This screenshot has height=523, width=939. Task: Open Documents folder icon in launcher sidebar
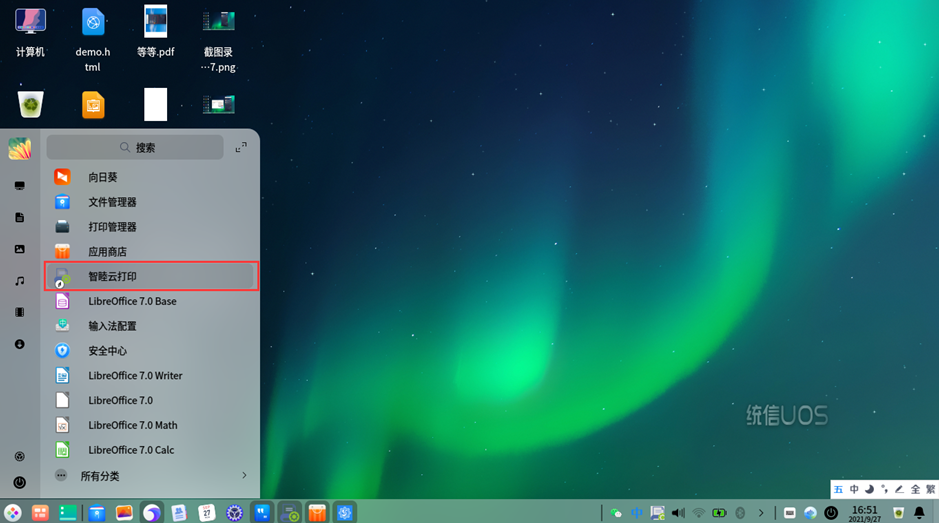pos(20,217)
